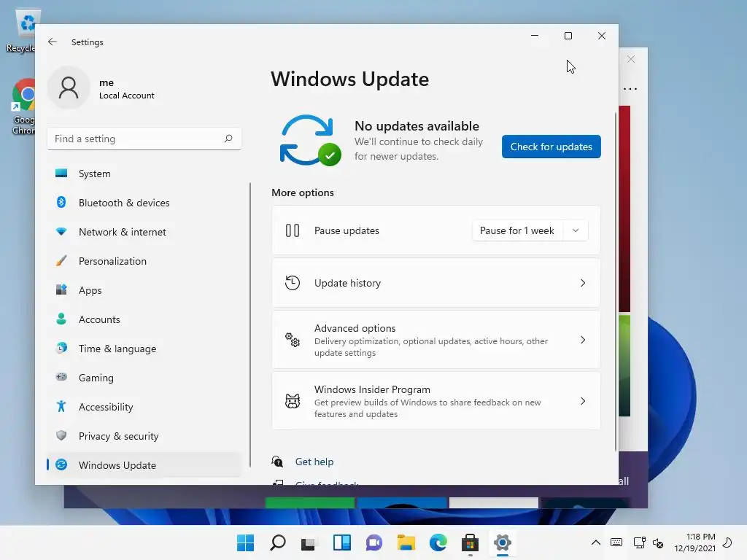The image size is (747, 560).
Task: Close the background window behind Settings
Action: [x=631, y=59]
